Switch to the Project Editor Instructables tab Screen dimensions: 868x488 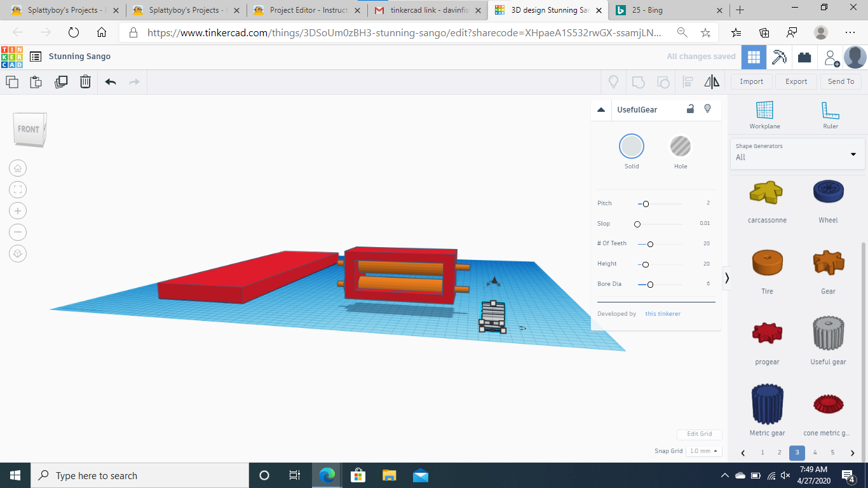(307, 11)
